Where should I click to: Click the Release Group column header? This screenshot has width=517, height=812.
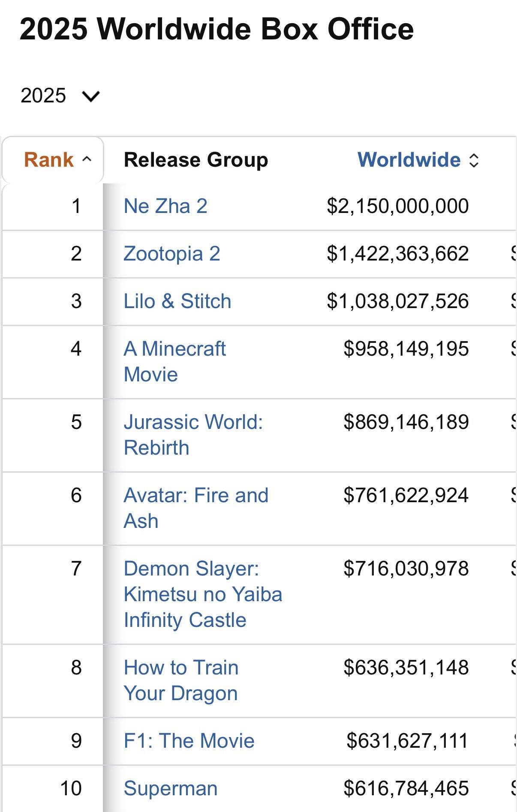(x=196, y=160)
